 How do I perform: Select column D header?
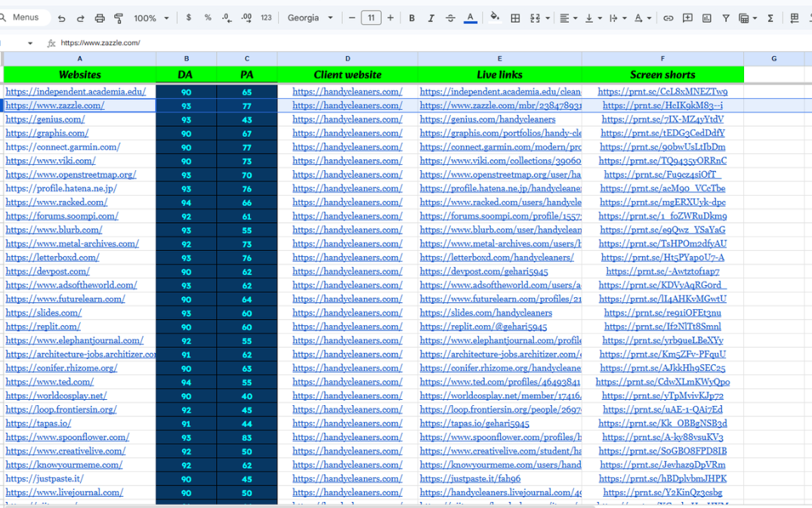coord(347,58)
